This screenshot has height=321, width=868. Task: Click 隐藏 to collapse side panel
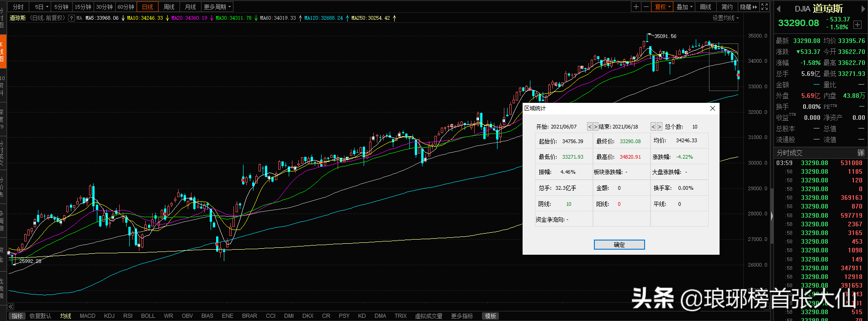[x=748, y=7]
